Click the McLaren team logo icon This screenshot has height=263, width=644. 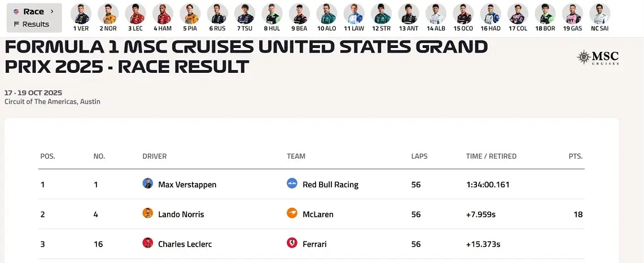click(x=292, y=213)
